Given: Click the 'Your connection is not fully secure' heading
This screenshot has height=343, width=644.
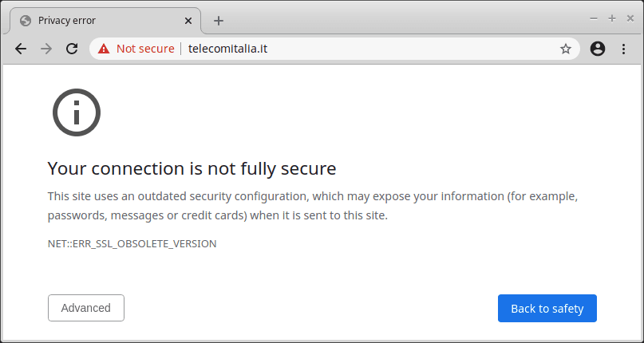Looking at the screenshot, I should click(192, 169).
